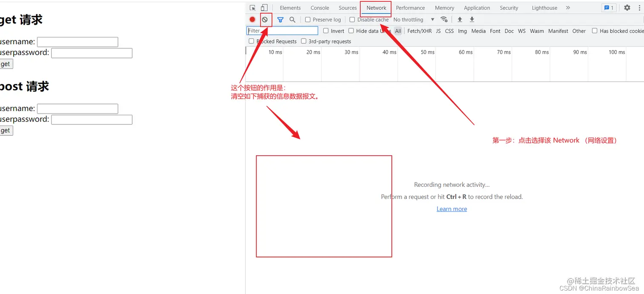Check the Blocked Requests checkbox

pos(251,41)
